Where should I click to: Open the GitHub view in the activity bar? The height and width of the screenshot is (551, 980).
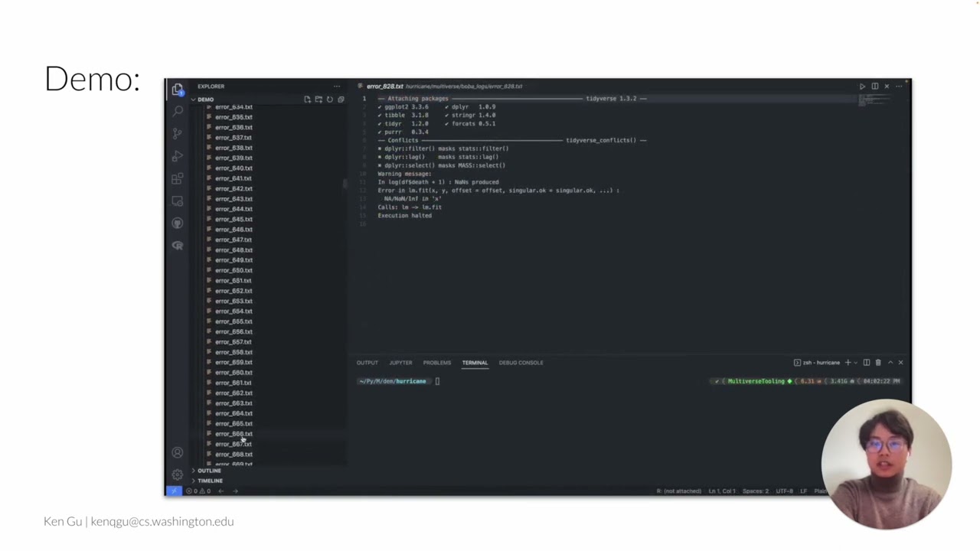click(x=178, y=223)
